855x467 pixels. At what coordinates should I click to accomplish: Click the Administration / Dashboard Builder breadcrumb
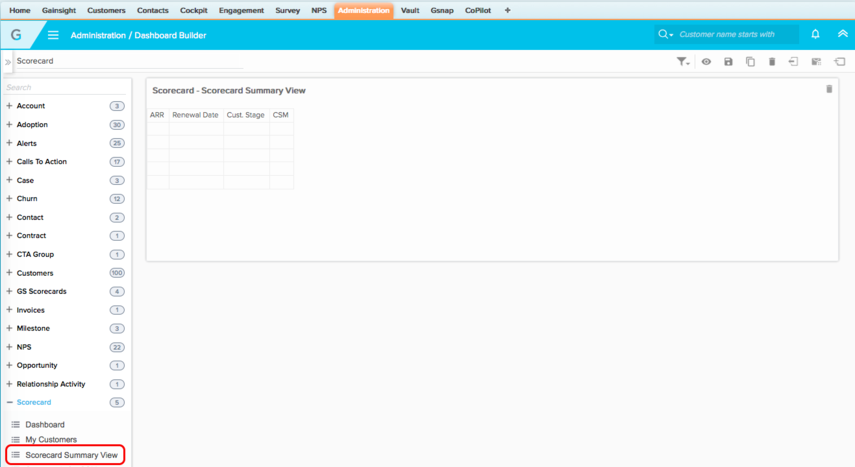click(139, 35)
